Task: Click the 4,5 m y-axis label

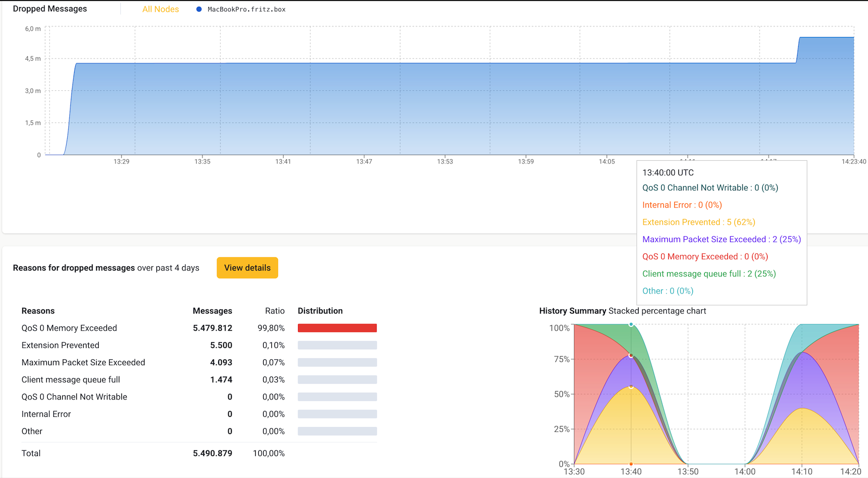Action: [x=33, y=59]
